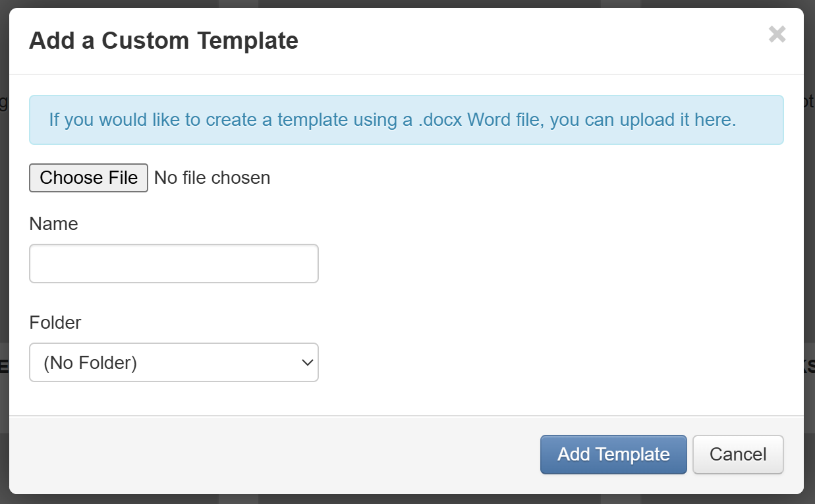
Task: Focus the Name text field
Action: [174, 264]
